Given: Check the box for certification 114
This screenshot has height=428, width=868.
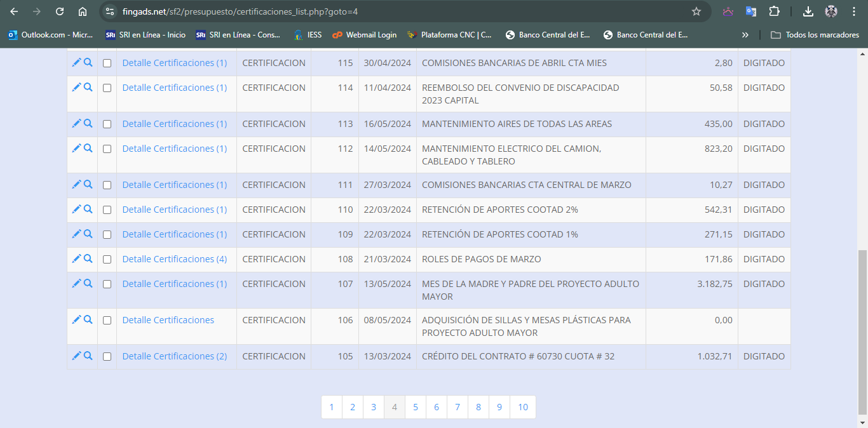Looking at the screenshot, I should (107, 88).
